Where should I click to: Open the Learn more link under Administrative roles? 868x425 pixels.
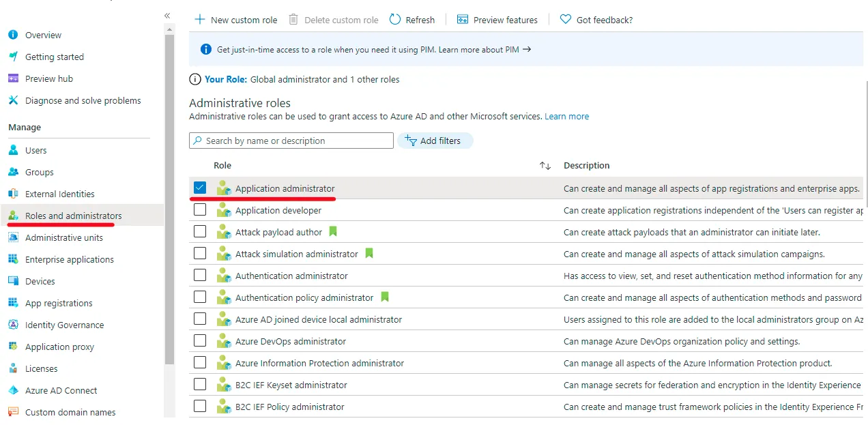[x=566, y=117]
